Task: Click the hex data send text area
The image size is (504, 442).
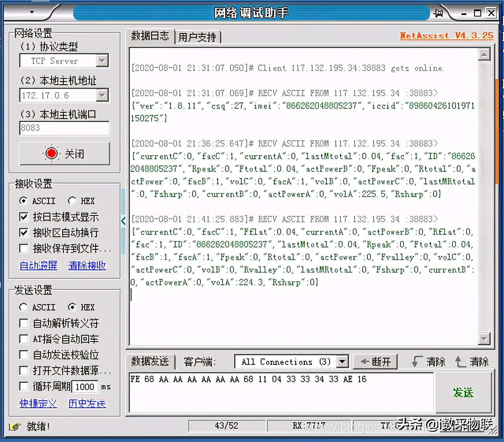Action: point(282,392)
